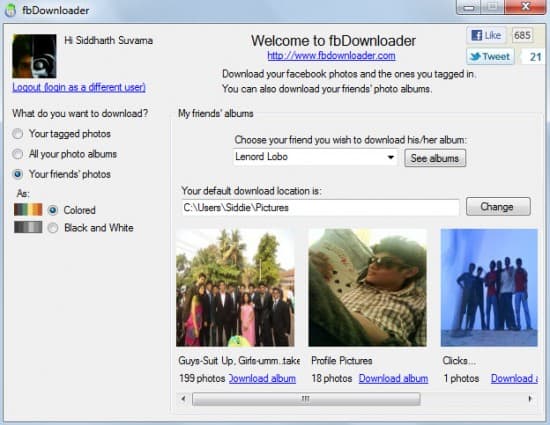Screen dimensions: 550x425
Task: Click Logout (login as a different user)
Action: click(x=79, y=87)
